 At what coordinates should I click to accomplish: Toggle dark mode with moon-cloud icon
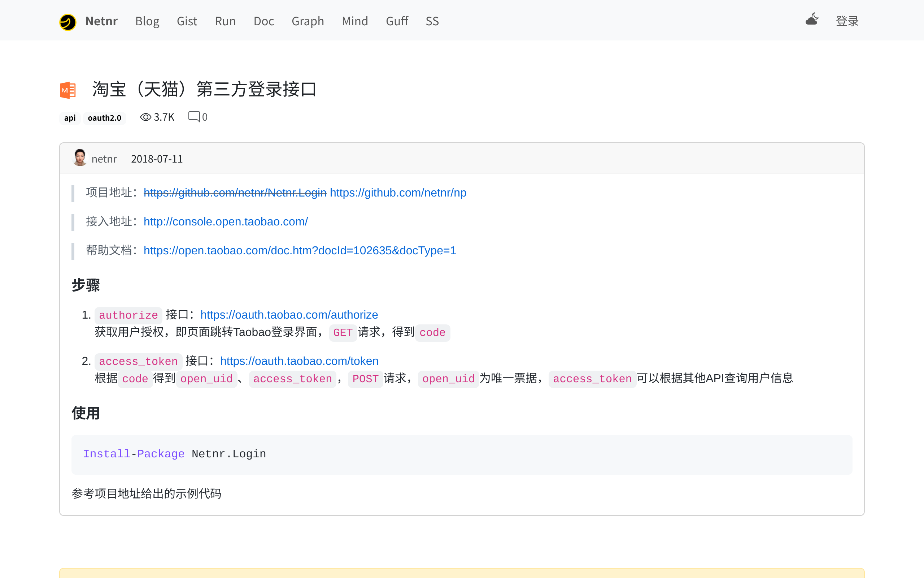click(x=812, y=19)
